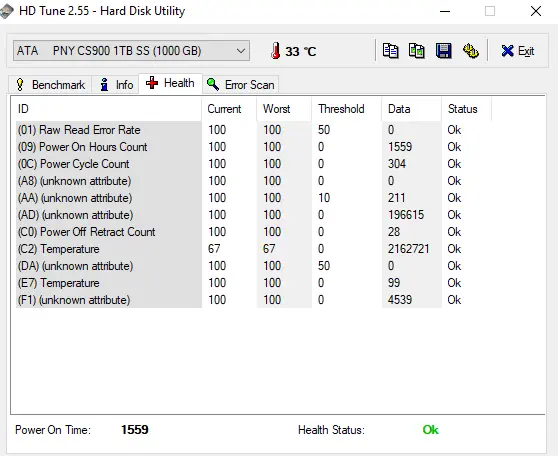Click the copy to clipboard icon
The height and width of the screenshot is (456, 558).
[390, 51]
